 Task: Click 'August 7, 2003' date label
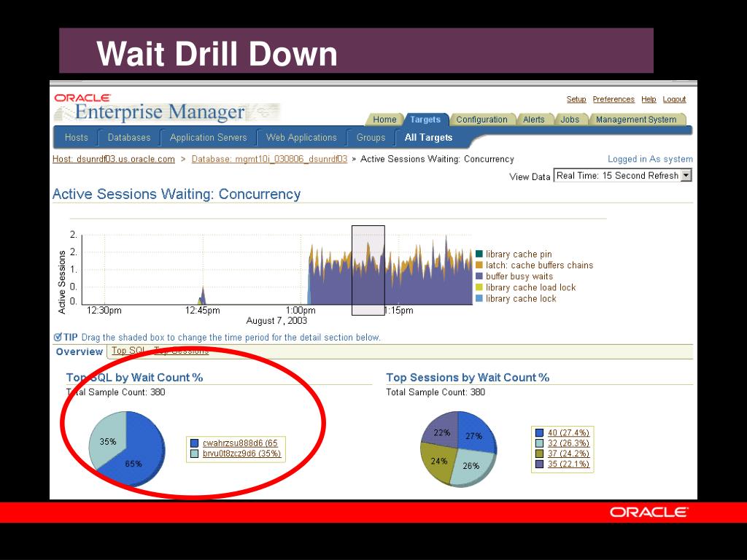276,321
